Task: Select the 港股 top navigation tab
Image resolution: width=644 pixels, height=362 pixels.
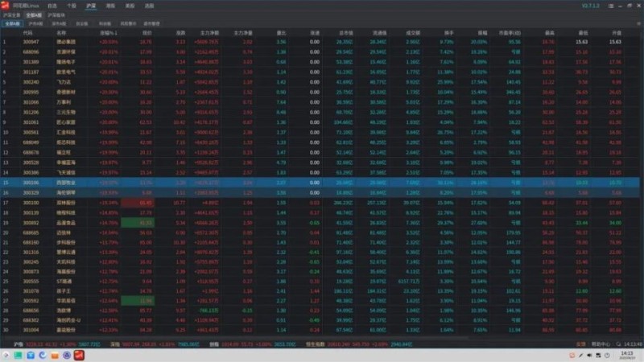Action: coord(110,5)
